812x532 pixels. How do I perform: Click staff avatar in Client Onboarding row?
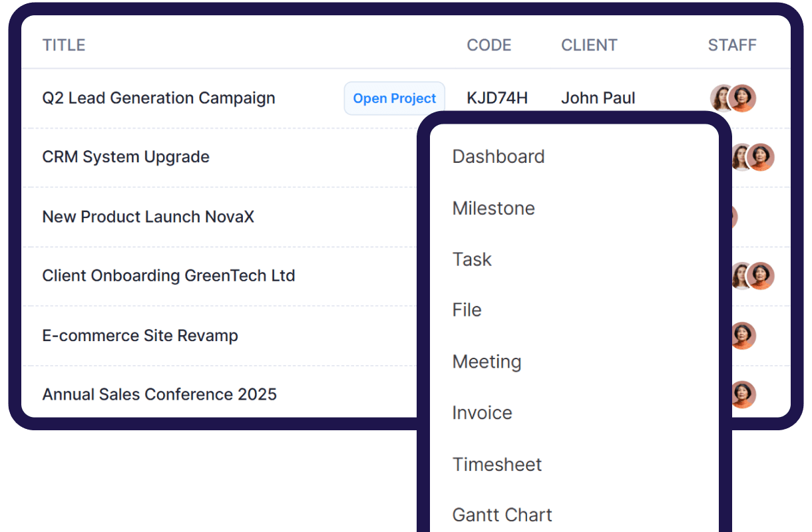click(x=759, y=276)
